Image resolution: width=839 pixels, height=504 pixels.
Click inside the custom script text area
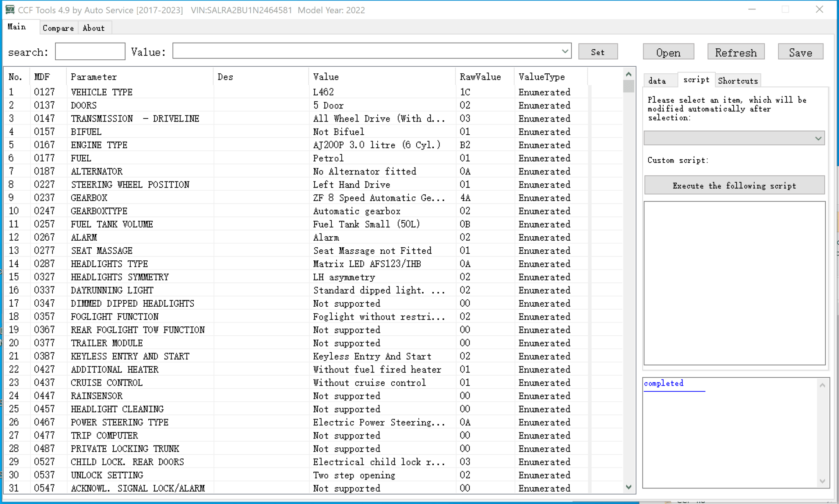pos(733,283)
